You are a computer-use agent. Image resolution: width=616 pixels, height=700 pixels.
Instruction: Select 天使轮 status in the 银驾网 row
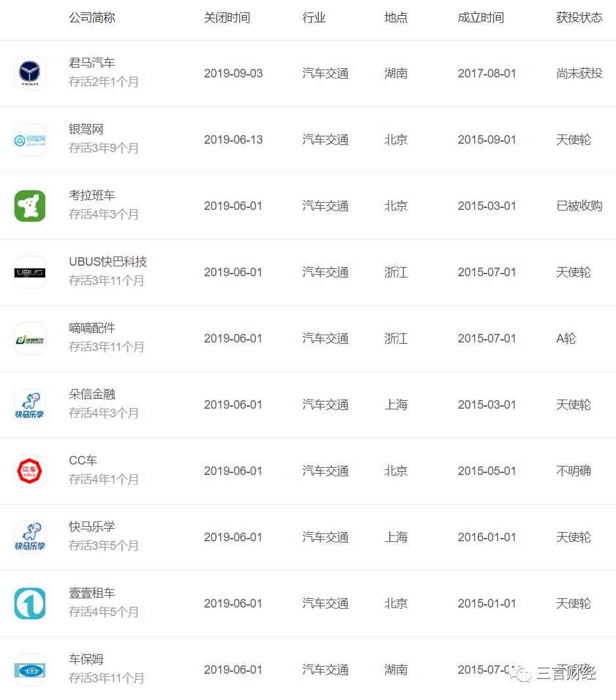(x=573, y=140)
